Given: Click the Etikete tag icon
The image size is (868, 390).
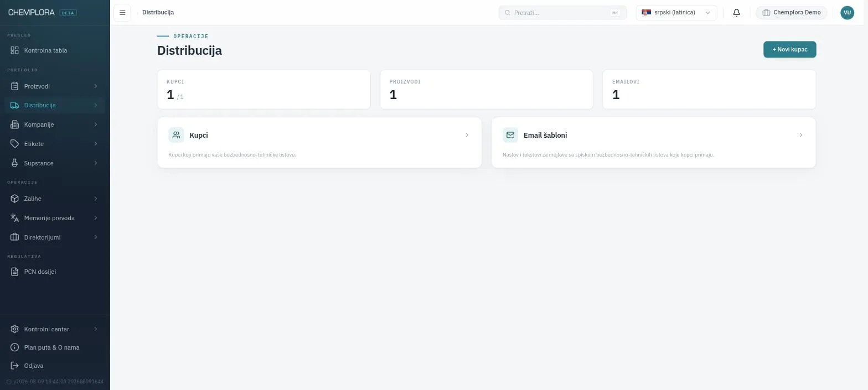Looking at the screenshot, I should coord(15,144).
